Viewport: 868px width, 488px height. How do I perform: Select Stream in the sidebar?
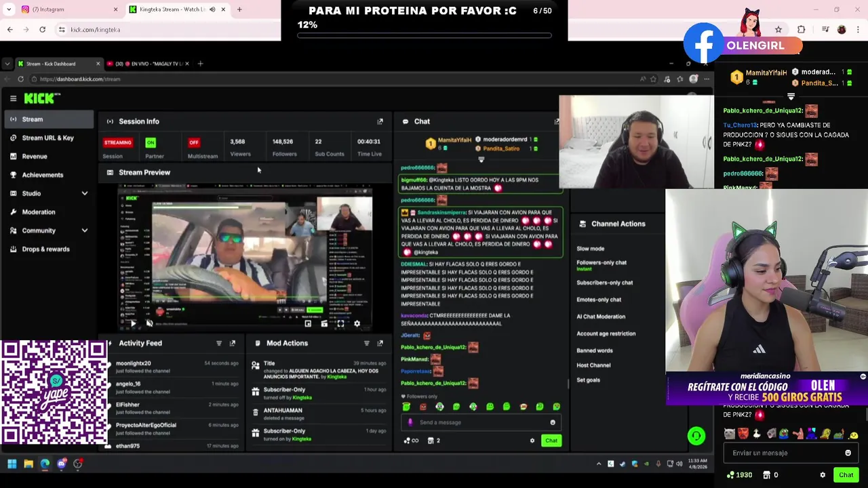point(47,119)
